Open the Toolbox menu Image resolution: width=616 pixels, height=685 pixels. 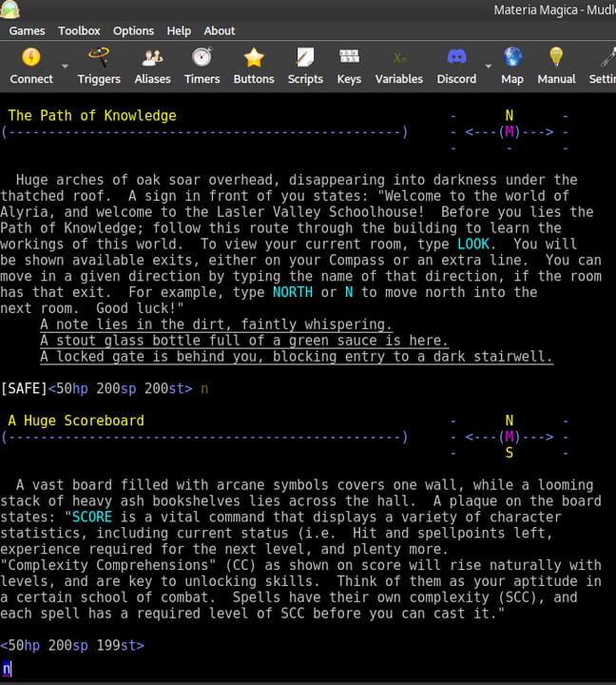tap(79, 31)
